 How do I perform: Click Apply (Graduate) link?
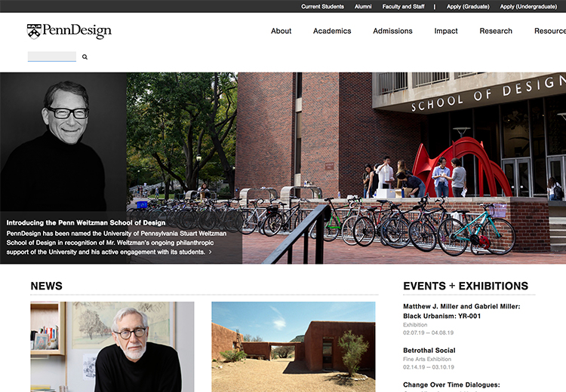tap(468, 7)
